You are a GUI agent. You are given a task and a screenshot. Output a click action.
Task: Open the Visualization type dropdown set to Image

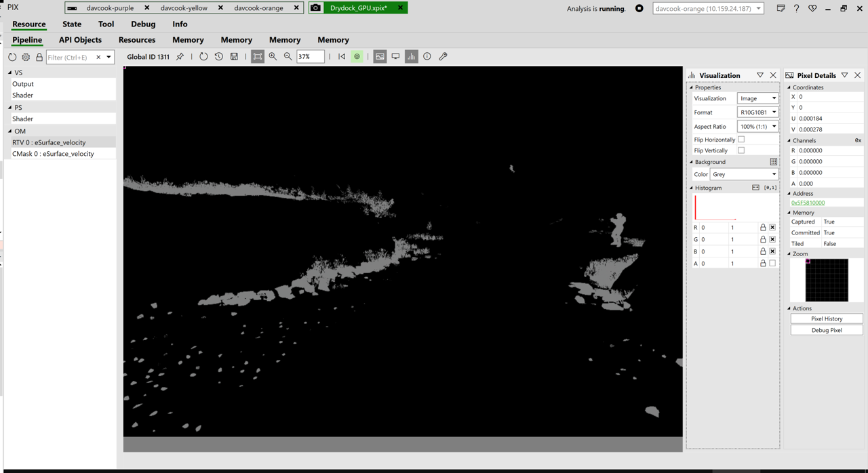click(x=757, y=98)
